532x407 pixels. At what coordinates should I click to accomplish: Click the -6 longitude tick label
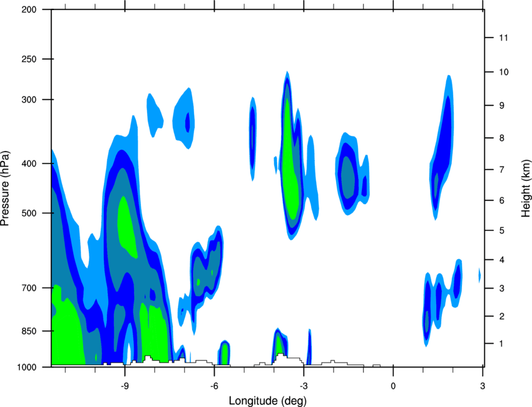click(x=214, y=386)
